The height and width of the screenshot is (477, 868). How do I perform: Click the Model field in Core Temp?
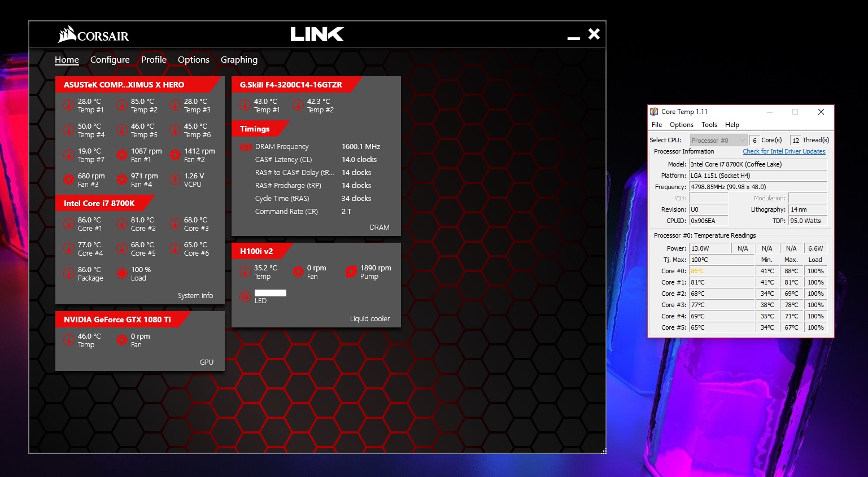point(758,164)
